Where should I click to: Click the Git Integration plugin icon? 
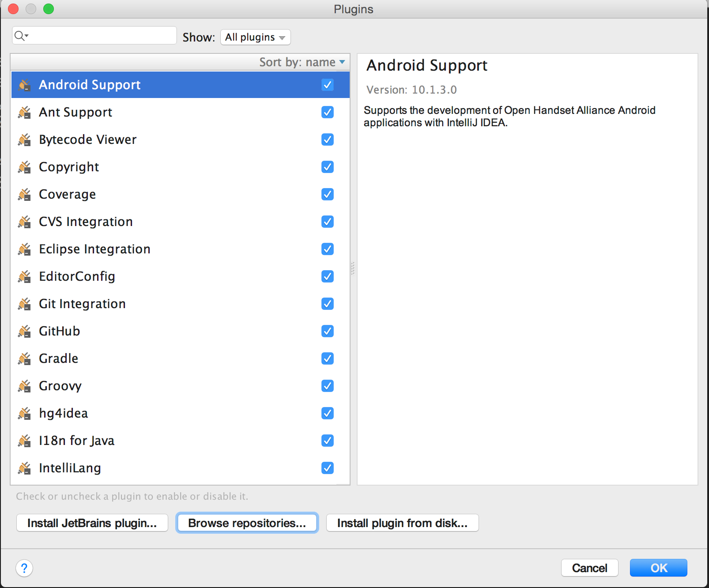click(24, 304)
